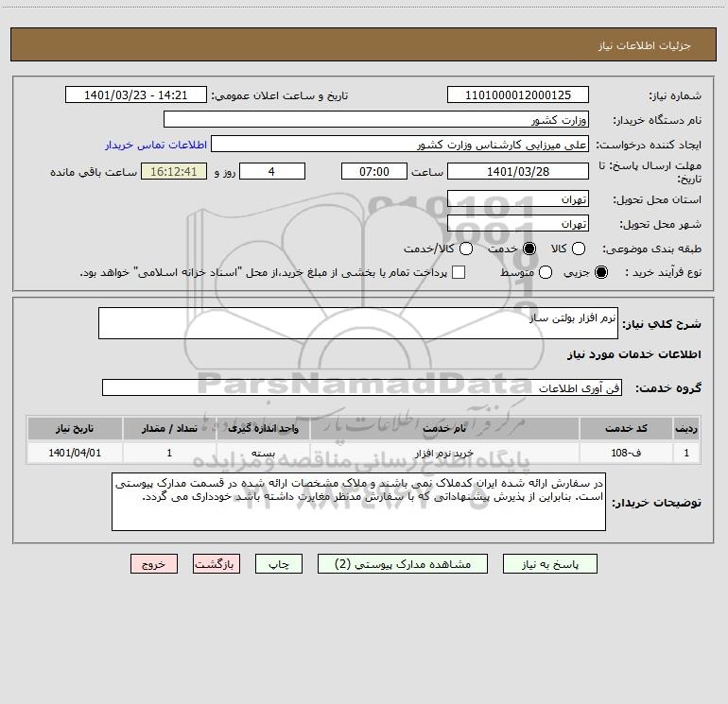Click the need number field 1101000012000125
This screenshot has width=728, height=704.
518,95
